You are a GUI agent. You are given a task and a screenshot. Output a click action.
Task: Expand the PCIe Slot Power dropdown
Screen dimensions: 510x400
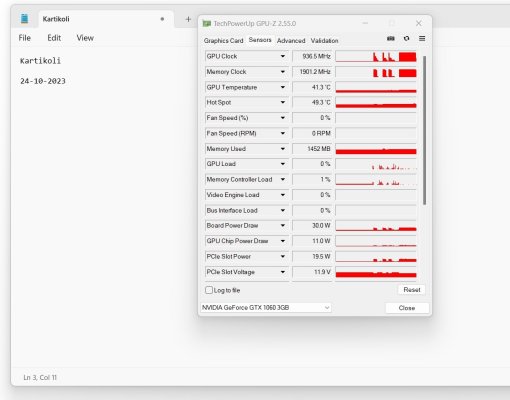pos(283,256)
